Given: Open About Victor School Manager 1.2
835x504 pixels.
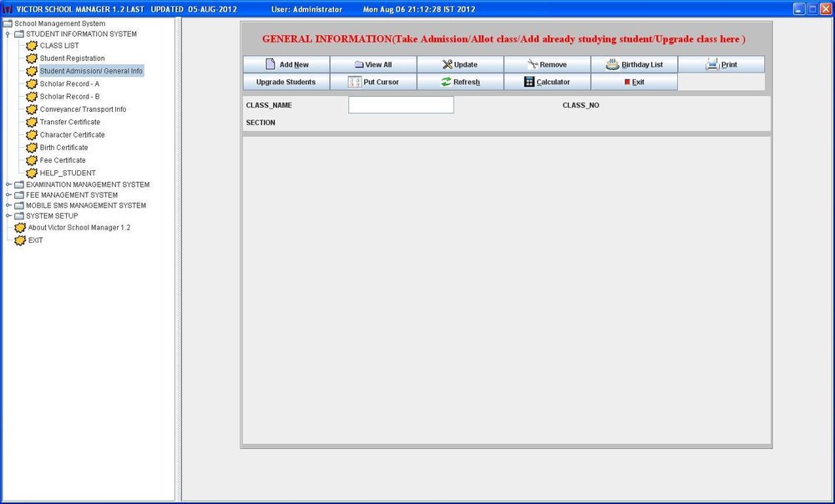Looking at the screenshot, I should [78, 228].
